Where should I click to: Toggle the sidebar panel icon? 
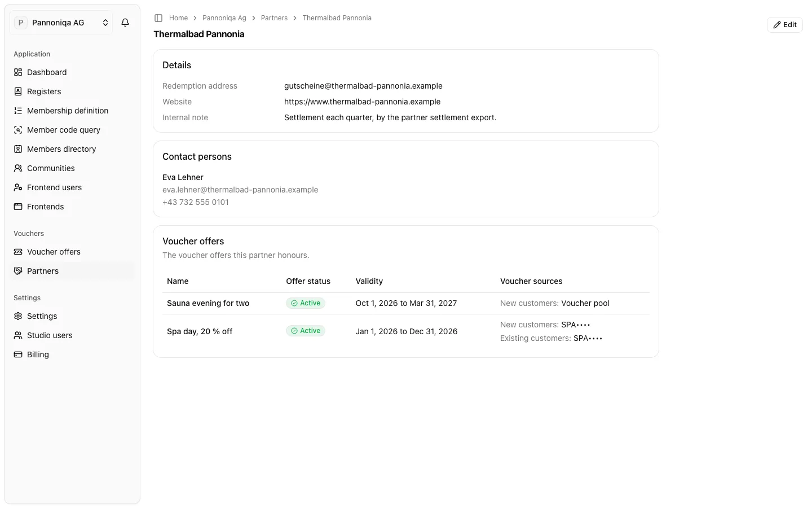[x=158, y=18]
